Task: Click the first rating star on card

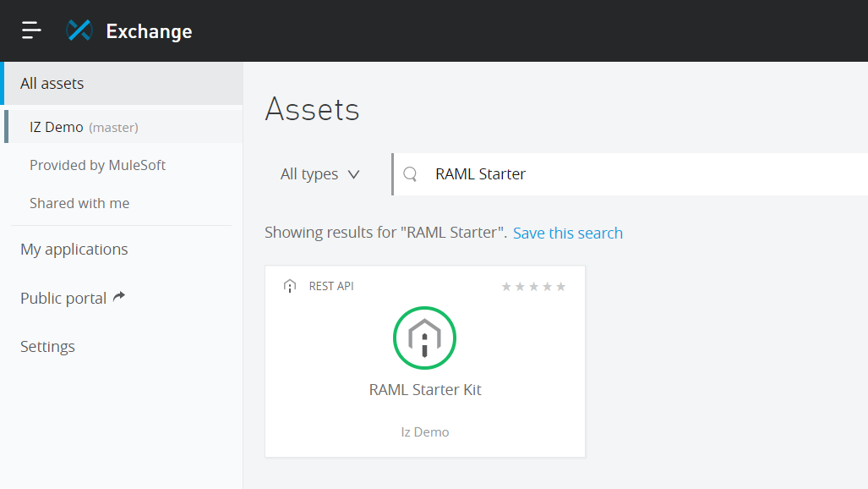Action: click(x=506, y=287)
